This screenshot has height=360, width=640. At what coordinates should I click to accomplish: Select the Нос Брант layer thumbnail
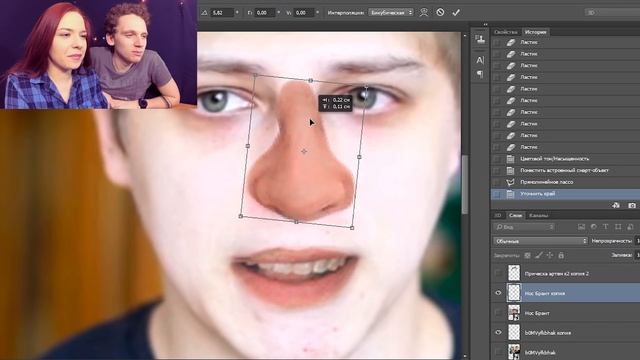[x=514, y=313]
